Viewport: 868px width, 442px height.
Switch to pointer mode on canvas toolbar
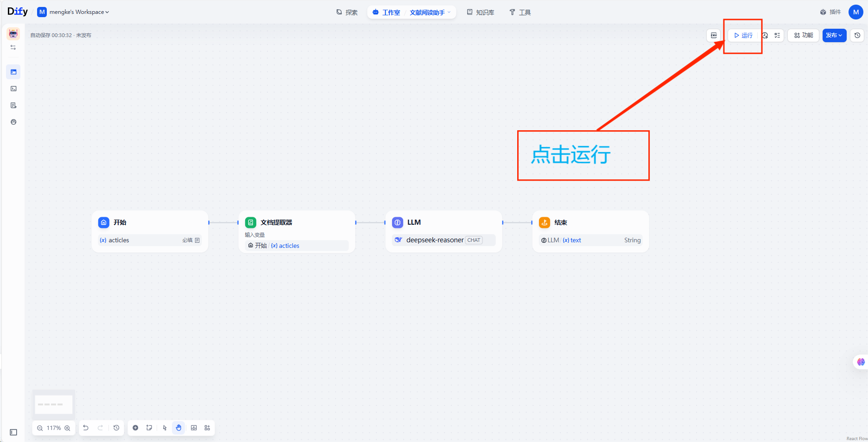coord(165,428)
